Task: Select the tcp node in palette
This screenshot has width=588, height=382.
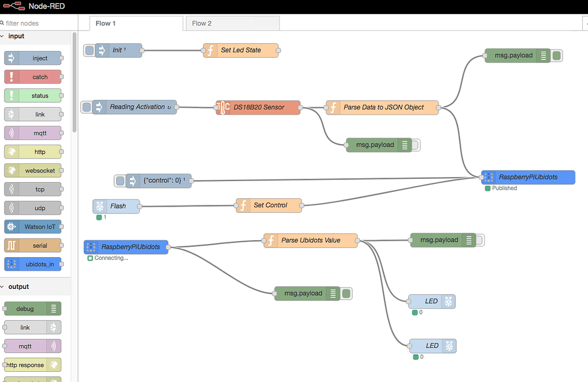Action: [x=33, y=189]
